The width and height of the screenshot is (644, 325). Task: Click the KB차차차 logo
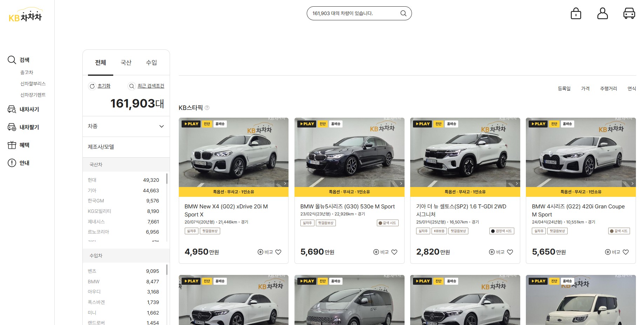[25, 15]
